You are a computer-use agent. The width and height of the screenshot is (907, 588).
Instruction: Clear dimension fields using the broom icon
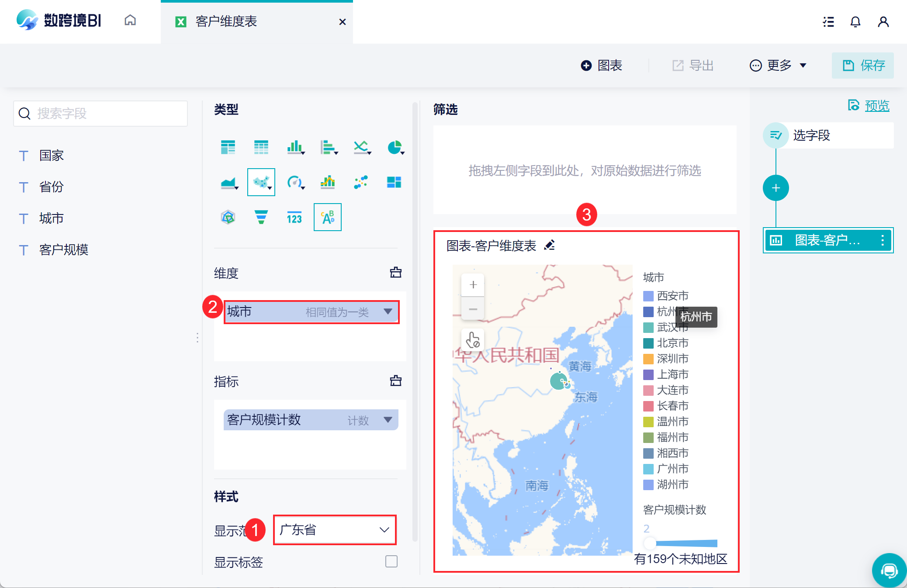point(395,273)
